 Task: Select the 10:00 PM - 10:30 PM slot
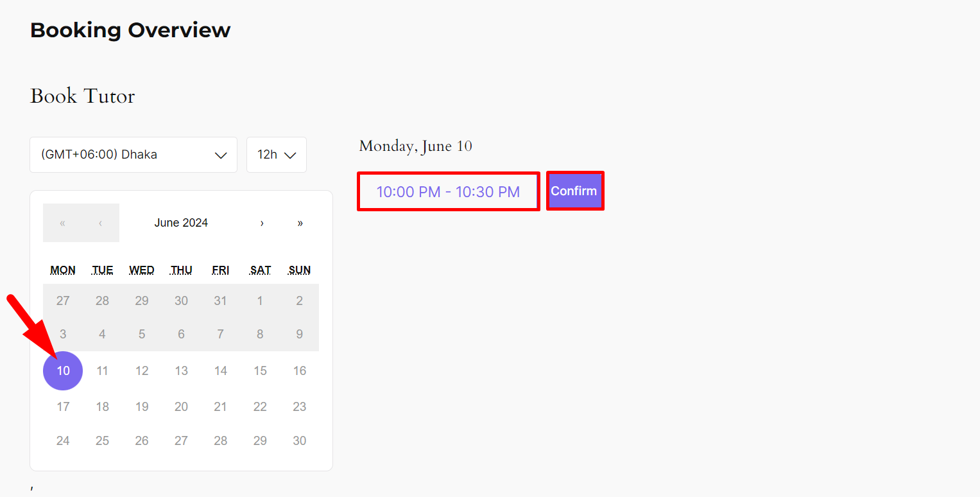pos(448,191)
